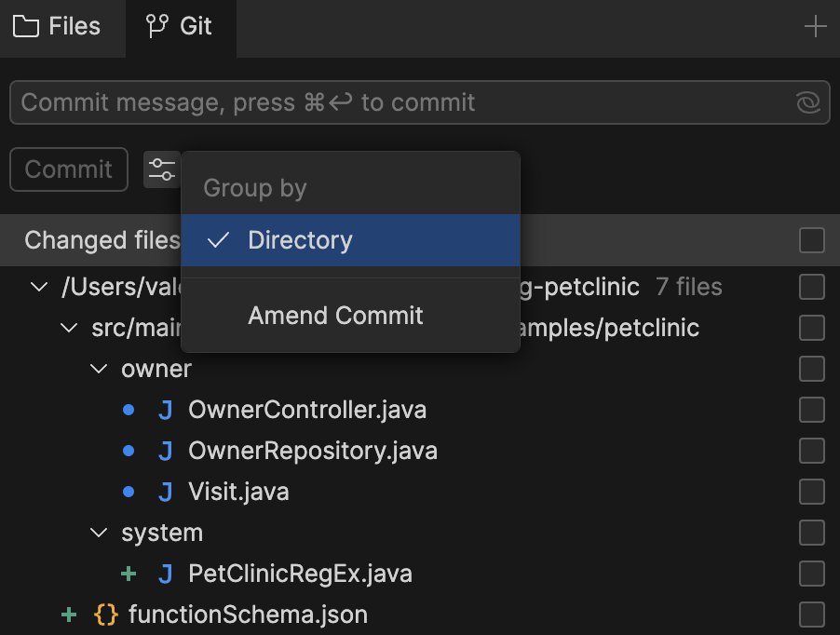
Task: Check the Changed files checkbox
Action: pos(811,239)
